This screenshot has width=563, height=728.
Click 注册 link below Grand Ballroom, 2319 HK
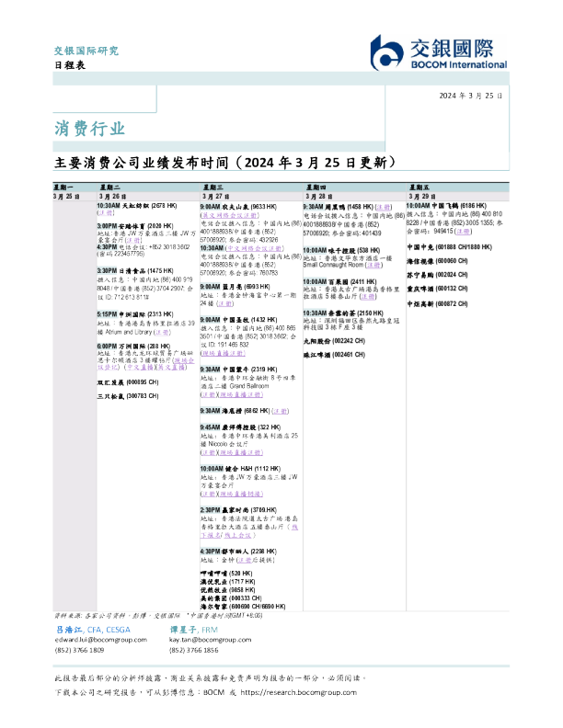pyautogui.click(x=208, y=393)
